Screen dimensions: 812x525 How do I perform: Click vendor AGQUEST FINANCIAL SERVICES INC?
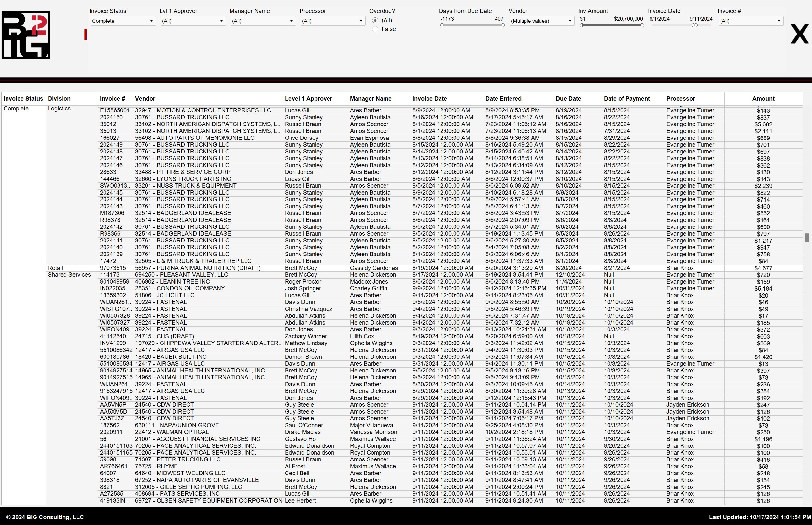(198, 439)
